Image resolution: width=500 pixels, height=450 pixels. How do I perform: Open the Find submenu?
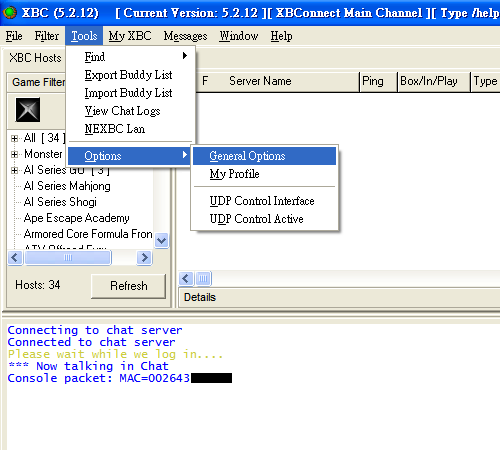(131, 57)
